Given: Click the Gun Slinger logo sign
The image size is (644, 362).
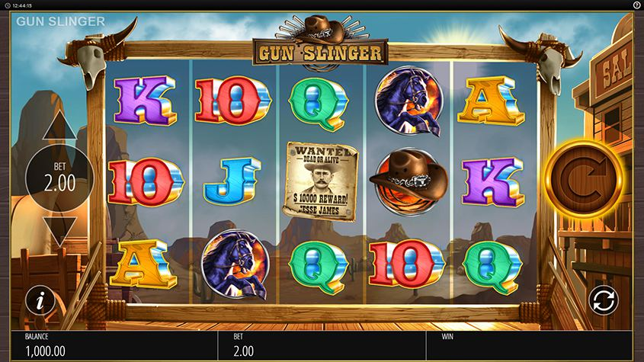Looking at the screenshot, I should pos(320,53).
